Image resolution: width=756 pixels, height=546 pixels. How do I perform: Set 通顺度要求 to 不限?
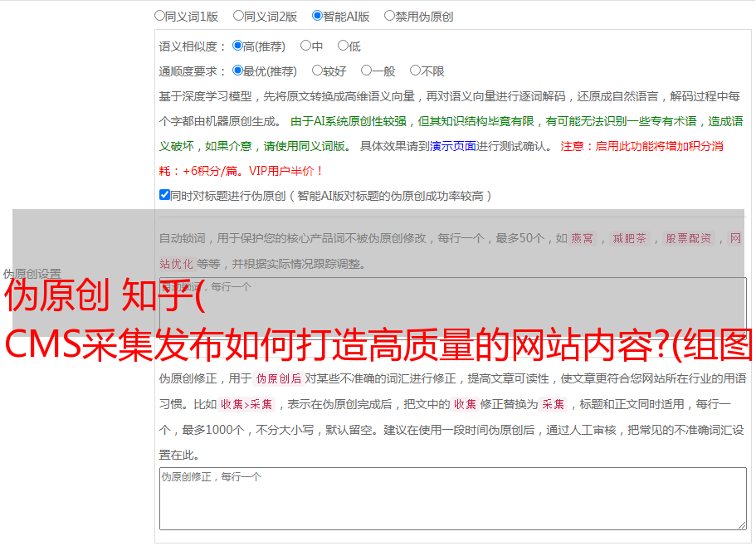(x=415, y=71)
